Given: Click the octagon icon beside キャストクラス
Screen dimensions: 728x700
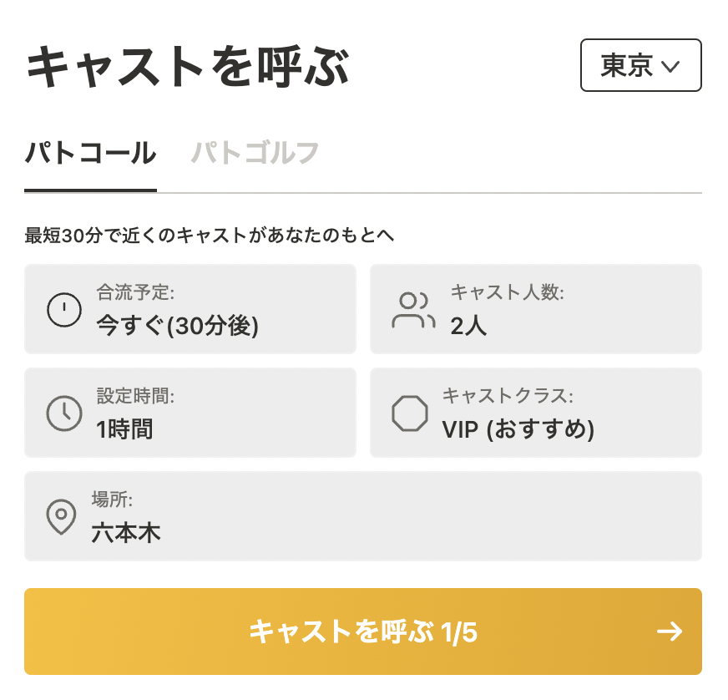Looking at the screenshot, I should pyautogui.click(x=410, y=413).
